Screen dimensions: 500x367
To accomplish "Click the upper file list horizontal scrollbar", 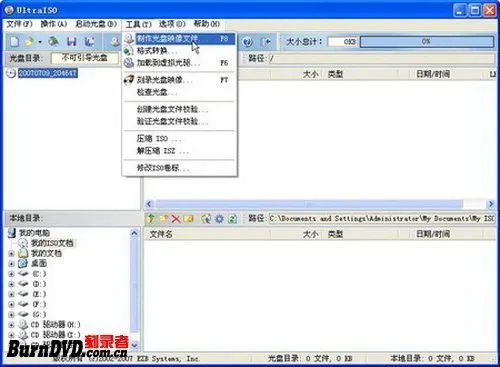I will (309, 204).
